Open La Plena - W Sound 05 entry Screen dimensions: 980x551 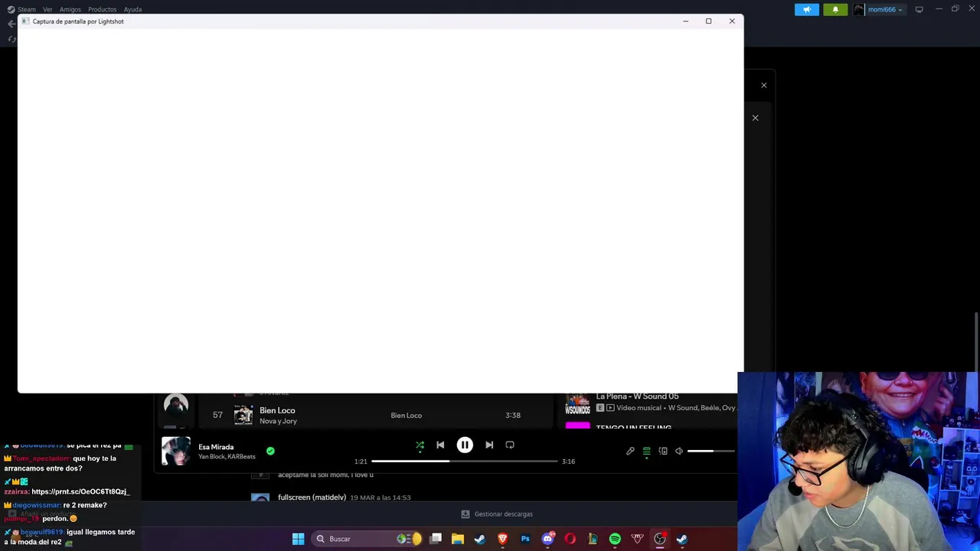637,396
